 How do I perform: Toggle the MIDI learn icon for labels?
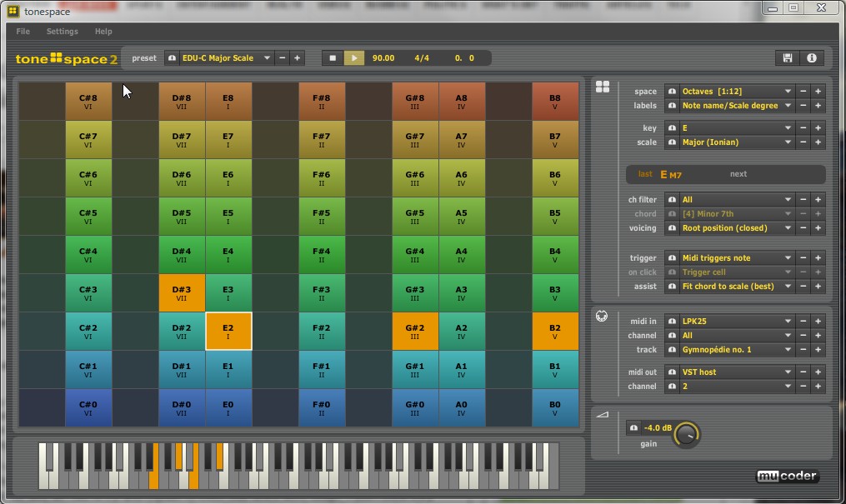click(x=672, y=106)
